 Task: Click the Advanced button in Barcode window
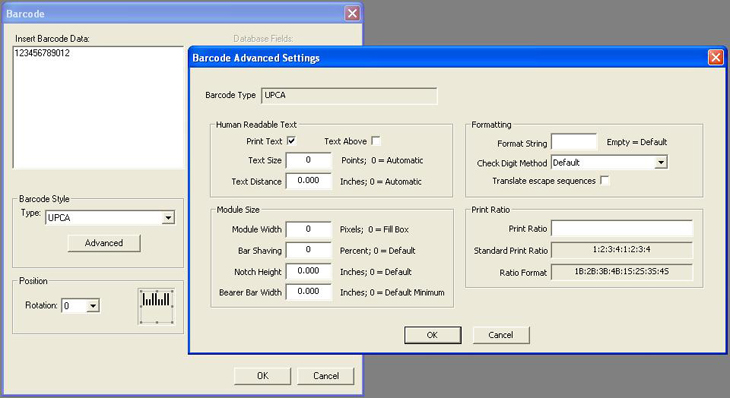tap(104, 243)
